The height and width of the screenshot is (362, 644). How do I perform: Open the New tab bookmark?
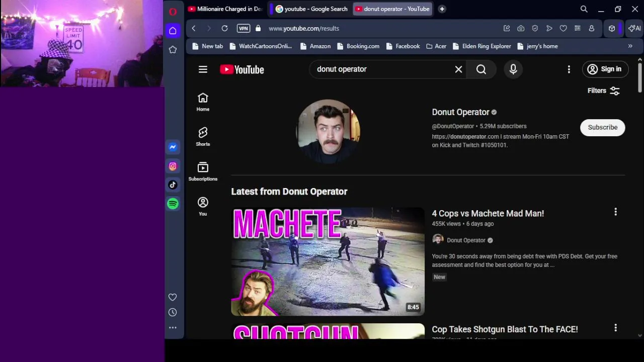click(208, 46)
